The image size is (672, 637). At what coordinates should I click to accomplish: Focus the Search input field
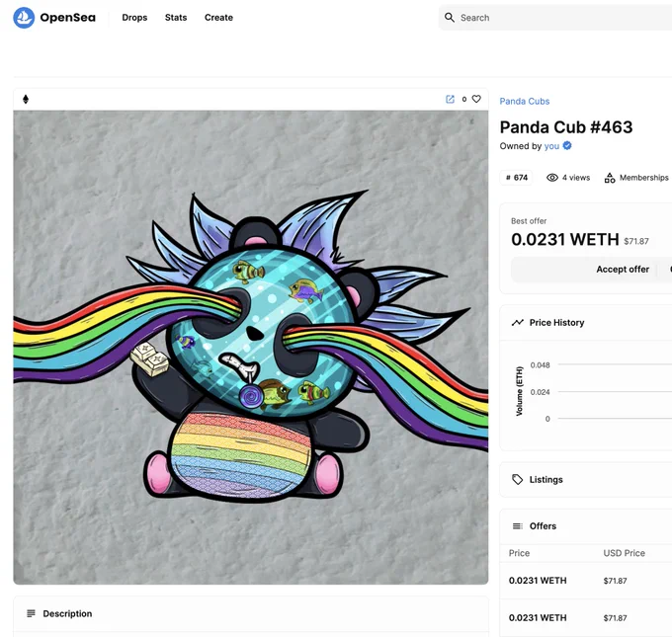pyautogui.click(x=555, y=18)
